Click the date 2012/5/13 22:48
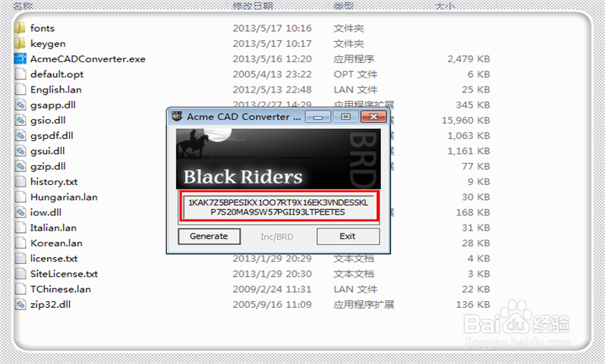The image size is (605, 364). point(272,89)
